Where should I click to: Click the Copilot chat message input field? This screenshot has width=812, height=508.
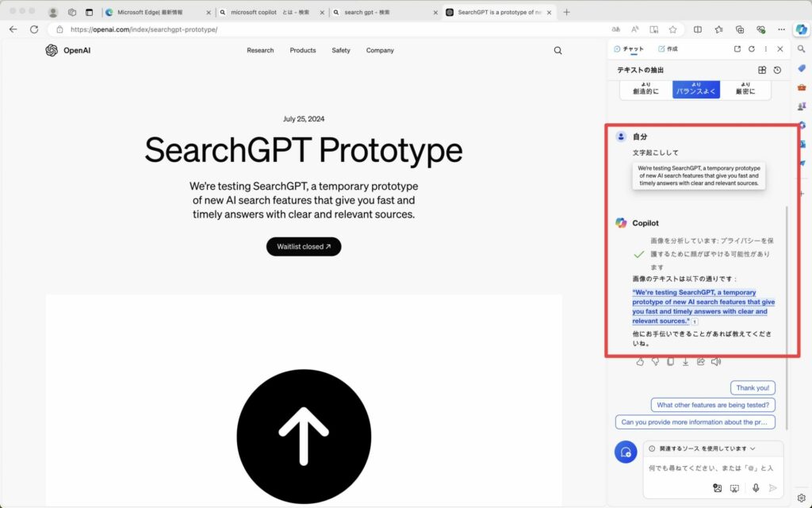click(710, 468)
